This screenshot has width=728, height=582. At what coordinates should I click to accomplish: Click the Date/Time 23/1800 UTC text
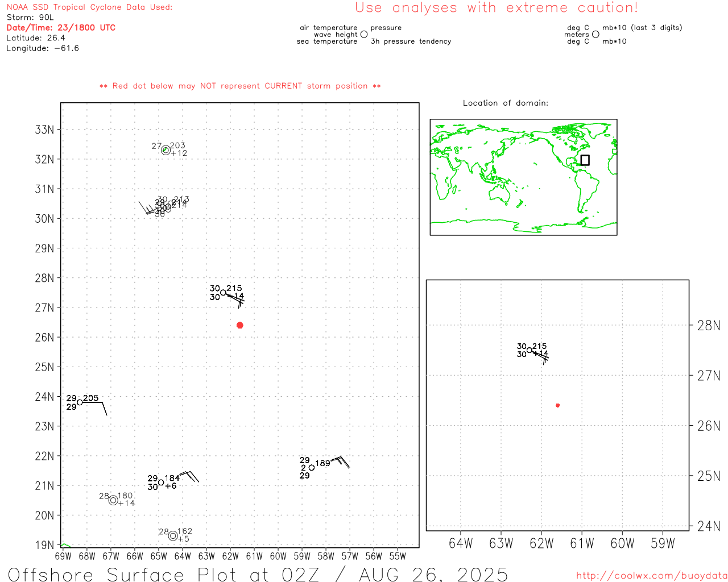[61, 28]
